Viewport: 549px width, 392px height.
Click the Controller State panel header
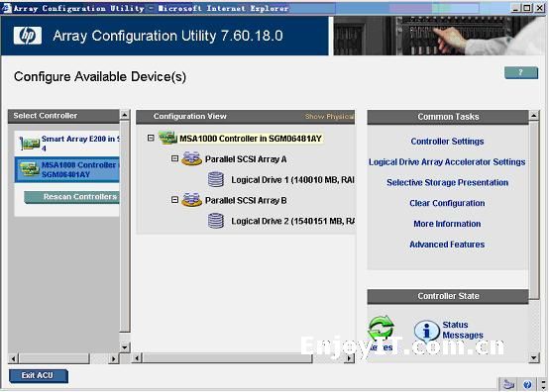pos(448,296)
